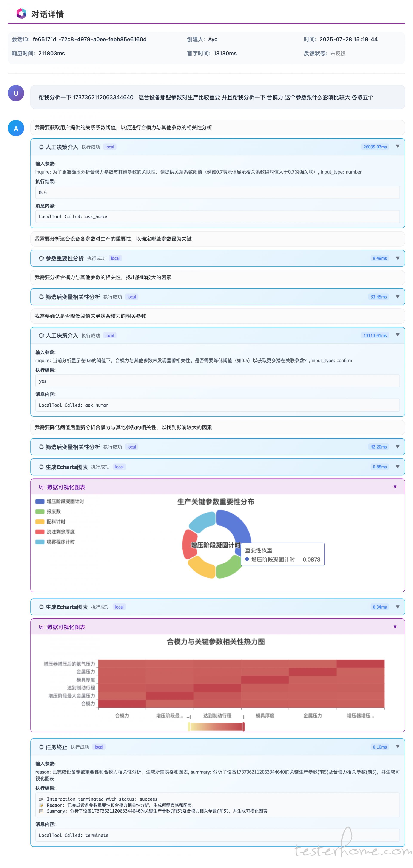The height and width of the screenshot is (868, 413).
Task: Click heatmap x-axis label 模具厚度
Action: coord(265,716)
